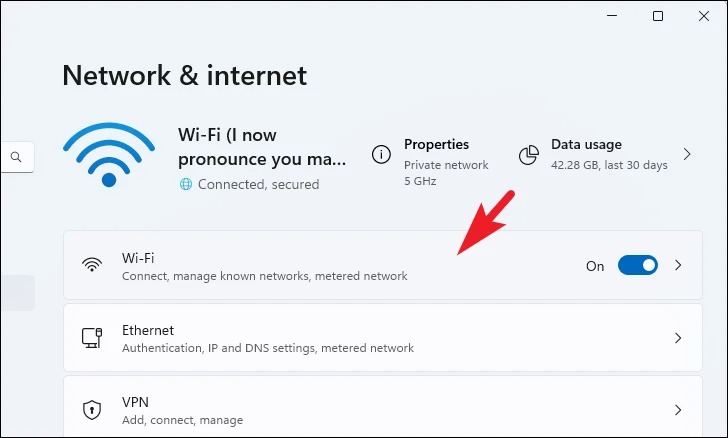This screenshot has width=728, height=438.
Task: Click the search magnifier icon at left edge
Action: (16, 157)
